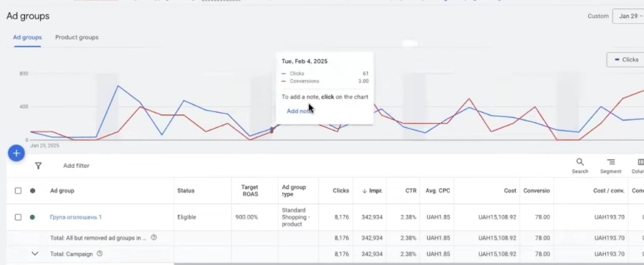Open the Clicks metric selector on chart
Screen dimensions: 644x265
[x=625, y=60]
